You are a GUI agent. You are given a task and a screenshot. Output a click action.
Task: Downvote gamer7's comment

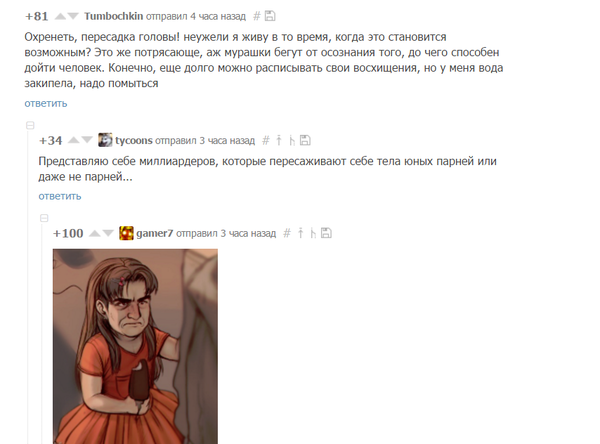coord(108,233)
